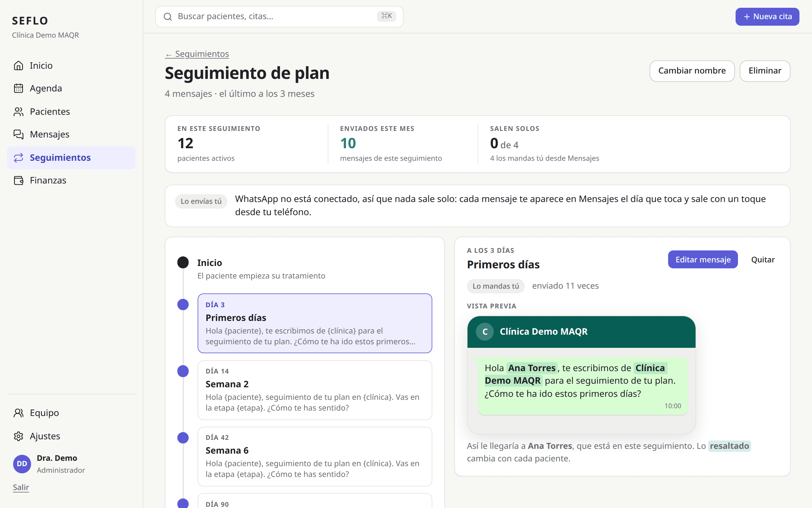Click the 12 pacientes activos count
The height and width of the screenshot is (508, 812).
[x=185, y=143]
